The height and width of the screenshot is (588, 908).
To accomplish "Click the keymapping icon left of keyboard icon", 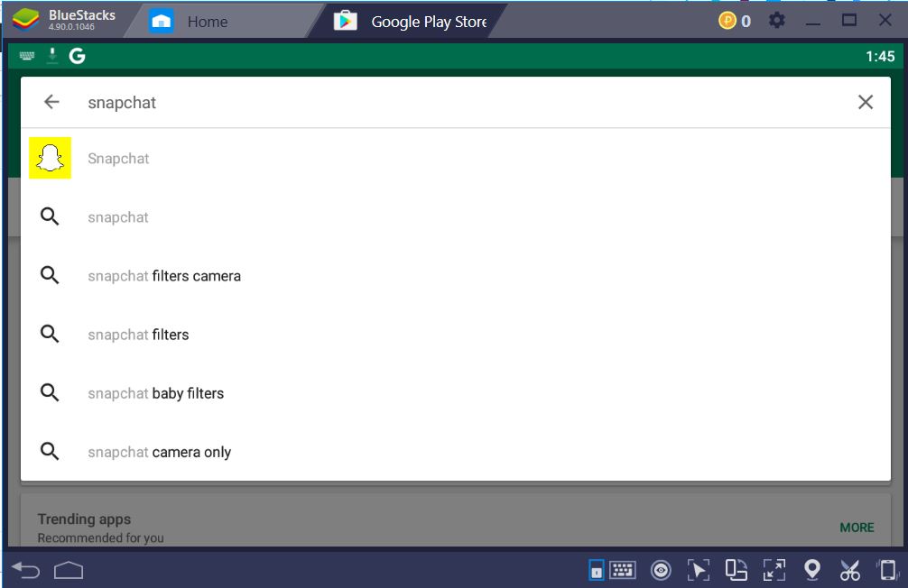I will [x=596, y=570].
